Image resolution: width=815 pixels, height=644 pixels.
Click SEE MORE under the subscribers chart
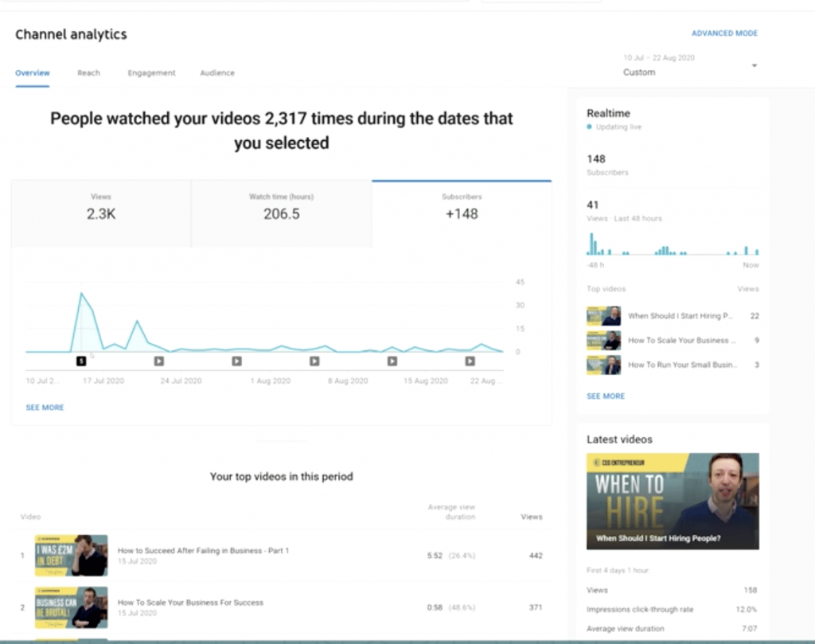45,408
